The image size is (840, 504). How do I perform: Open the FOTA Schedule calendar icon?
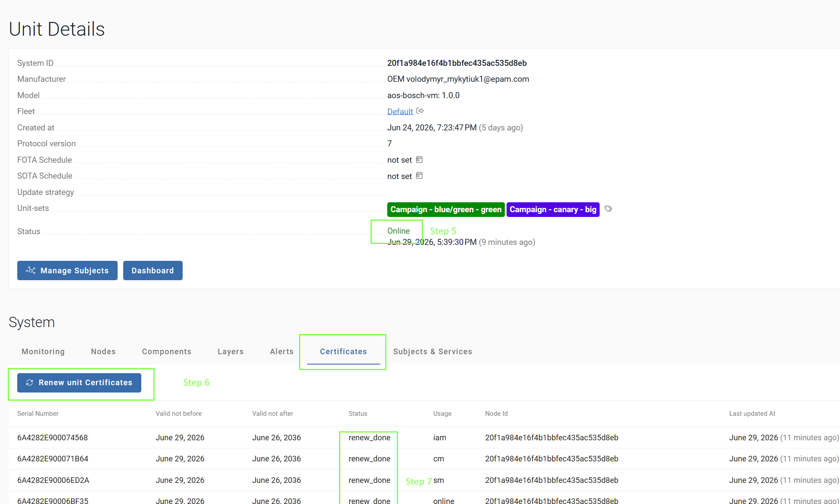[419, 160]
